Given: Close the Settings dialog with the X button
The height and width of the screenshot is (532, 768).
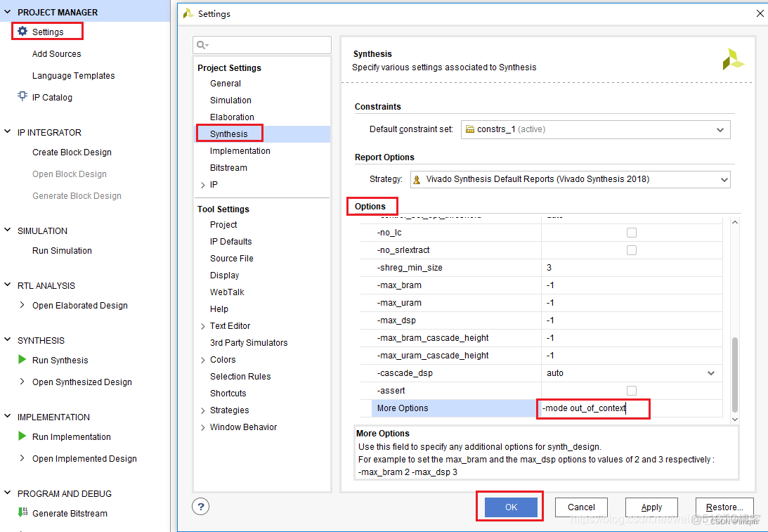Looking at the screenshot, I should [760, 14].
